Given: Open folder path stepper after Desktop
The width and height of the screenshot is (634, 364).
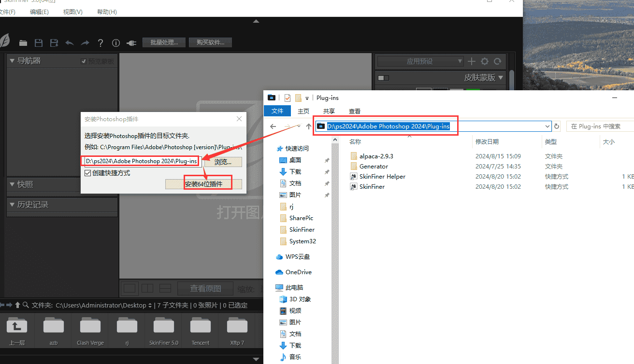Looking at the screenshot, I should pyautogui.click(x=150, y=305).
